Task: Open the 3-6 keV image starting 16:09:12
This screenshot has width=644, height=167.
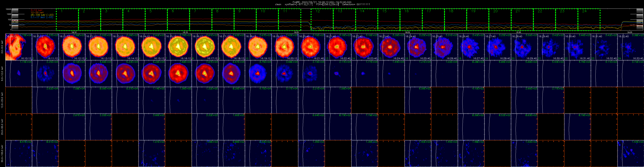Action: coord(19,47)
